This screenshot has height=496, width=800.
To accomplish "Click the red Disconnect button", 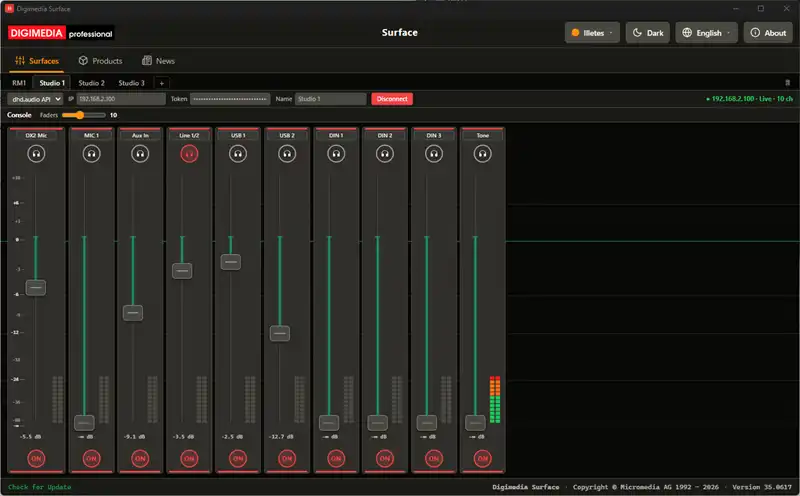I will point(392,99).
